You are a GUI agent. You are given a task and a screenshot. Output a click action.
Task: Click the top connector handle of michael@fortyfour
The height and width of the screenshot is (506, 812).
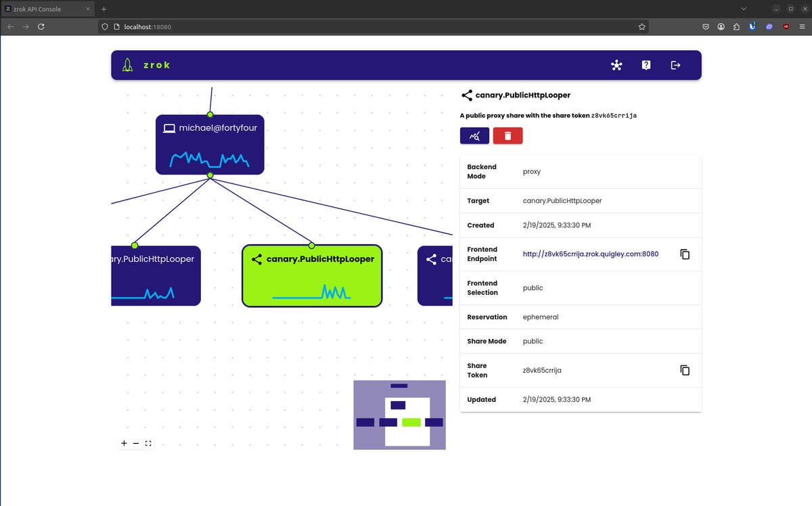point(210,114)
